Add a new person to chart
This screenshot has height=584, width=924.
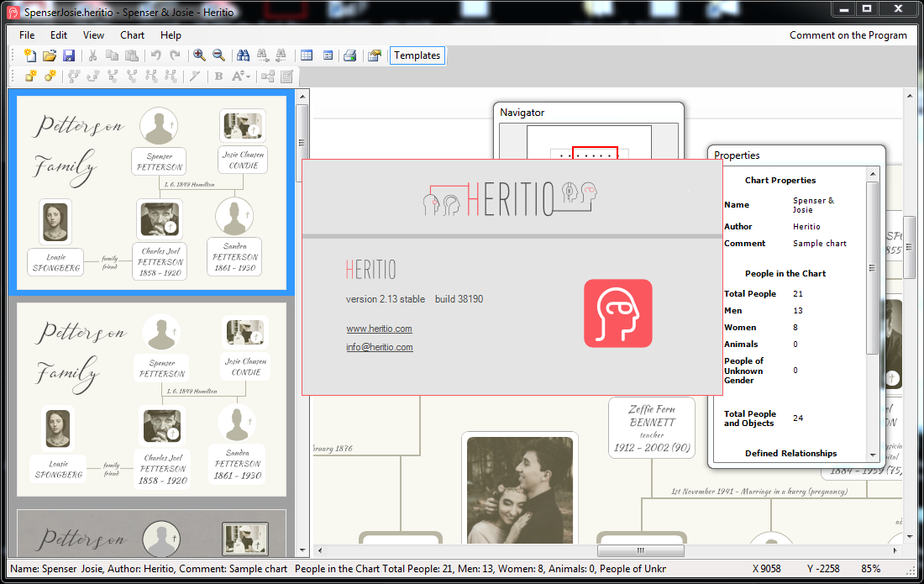coord(30,76)
